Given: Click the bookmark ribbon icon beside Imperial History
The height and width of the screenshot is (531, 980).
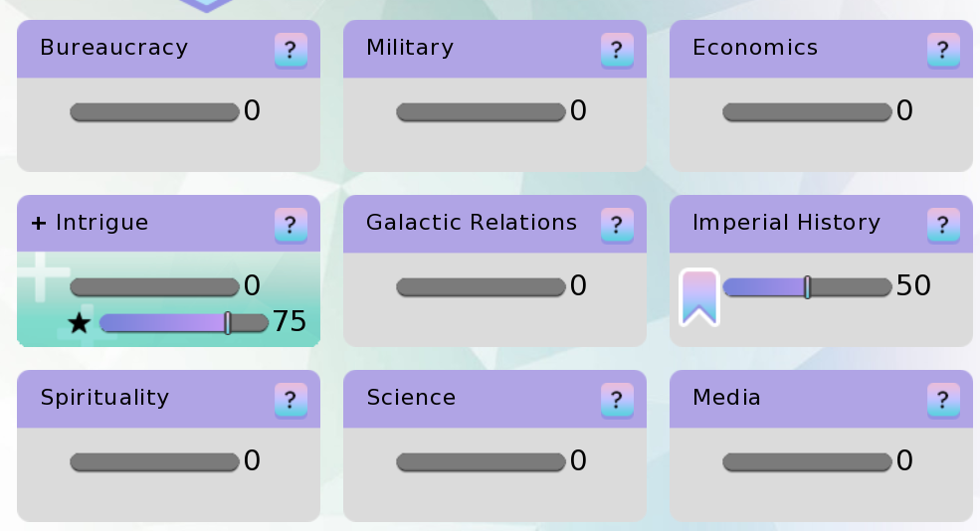Looking at the screenshot, I should (x=698, y=296).
